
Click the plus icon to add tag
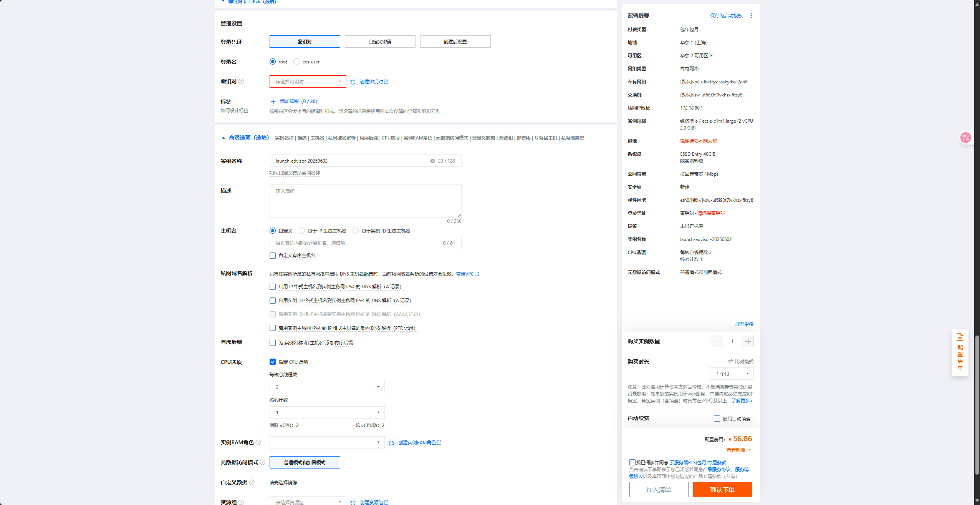[x=273, y=101]
